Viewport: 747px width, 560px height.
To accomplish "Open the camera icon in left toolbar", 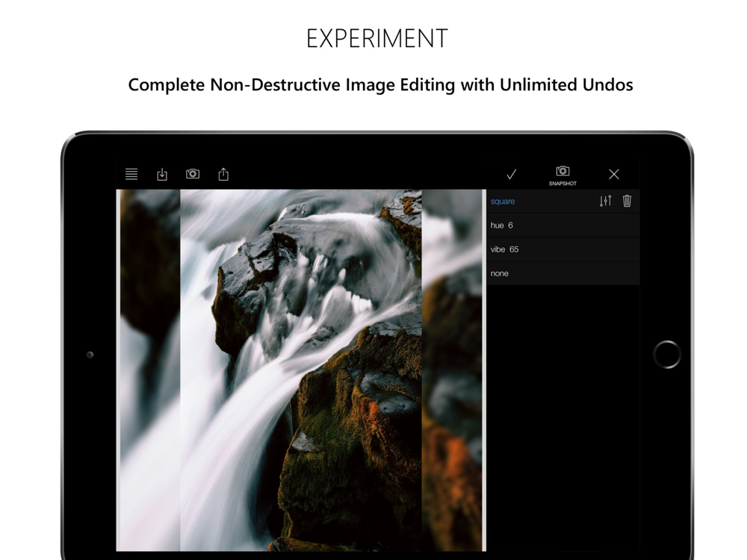I will click(x=193, y=174).
